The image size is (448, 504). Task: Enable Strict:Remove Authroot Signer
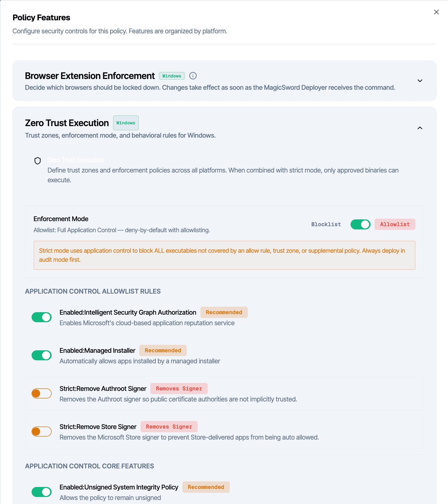[42, 393]
